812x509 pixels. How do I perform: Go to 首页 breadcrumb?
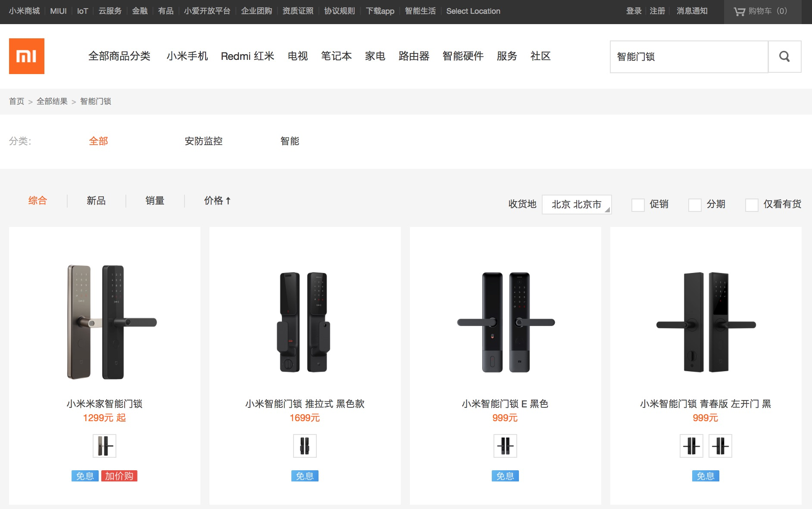point(17,101)
